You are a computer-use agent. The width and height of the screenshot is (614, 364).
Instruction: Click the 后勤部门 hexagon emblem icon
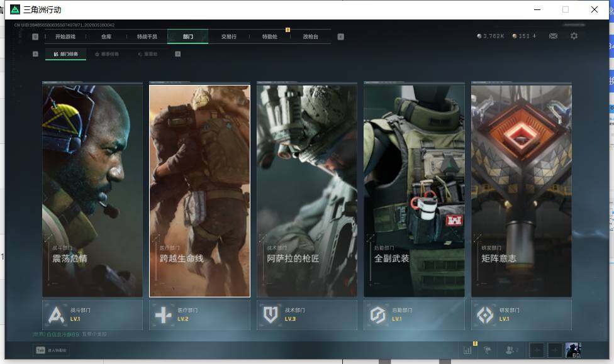378,315
